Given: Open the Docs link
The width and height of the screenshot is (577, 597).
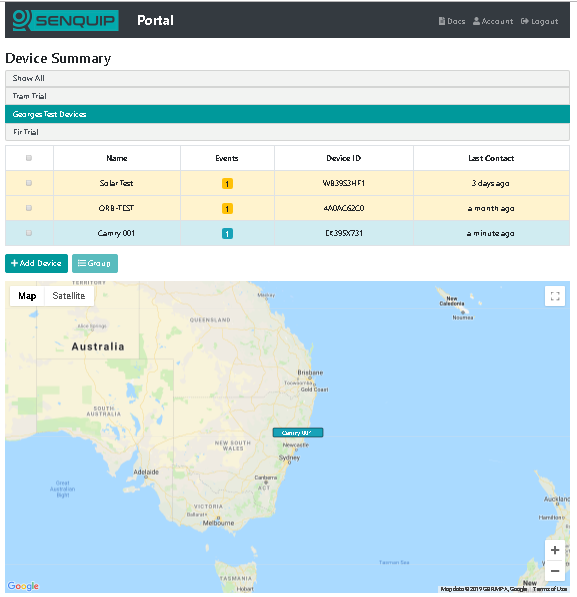Looking at the screenshot, I should [452, 21].
